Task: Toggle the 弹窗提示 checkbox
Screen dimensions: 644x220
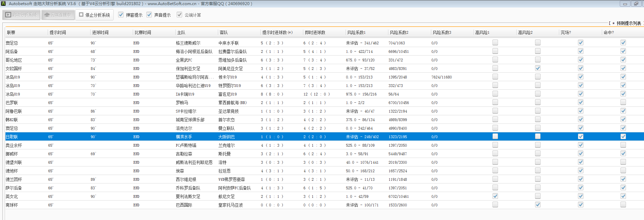Action: click(121, 15)
